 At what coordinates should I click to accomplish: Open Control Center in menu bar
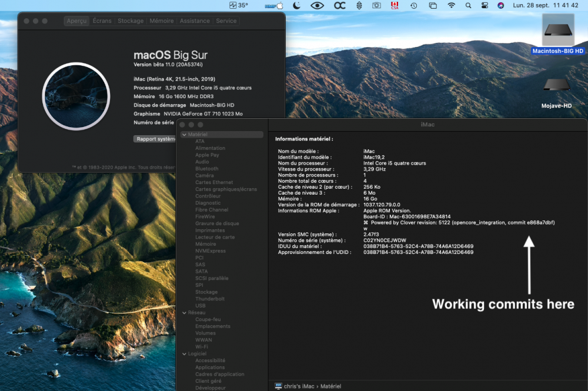(x=485, y=5)
